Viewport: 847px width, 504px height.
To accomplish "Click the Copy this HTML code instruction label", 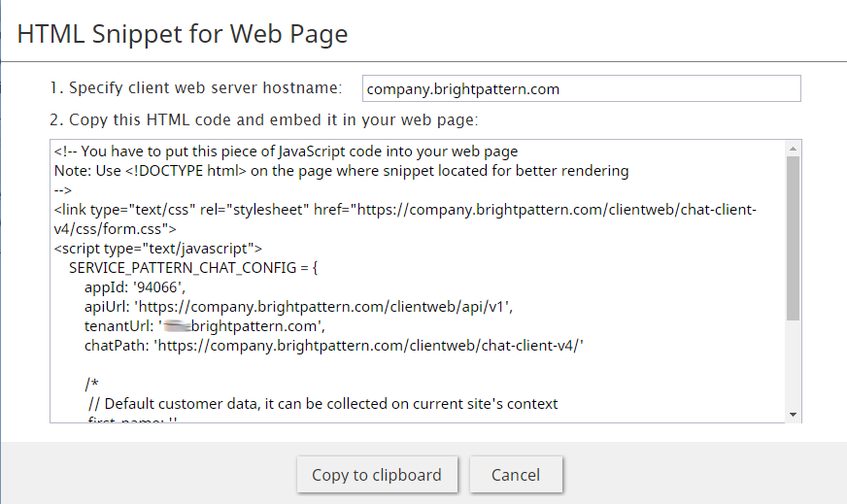I will click(x=263, y=120).
